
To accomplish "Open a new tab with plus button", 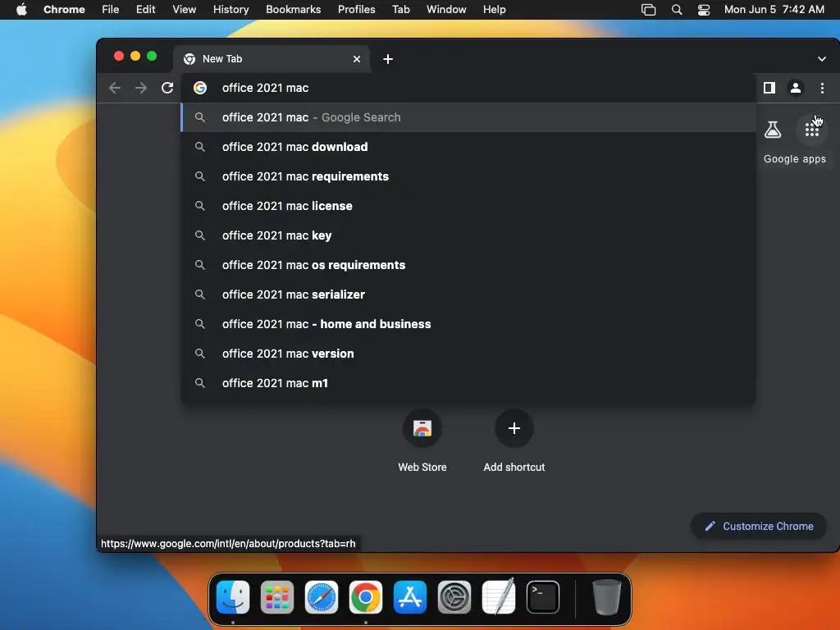I will [x=388, y=59].
